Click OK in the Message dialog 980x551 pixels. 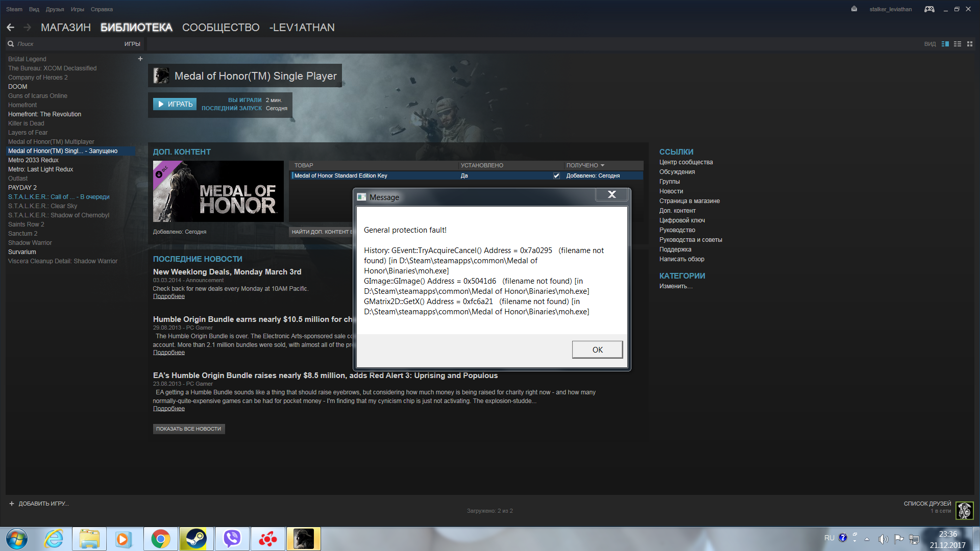point(597,349)
